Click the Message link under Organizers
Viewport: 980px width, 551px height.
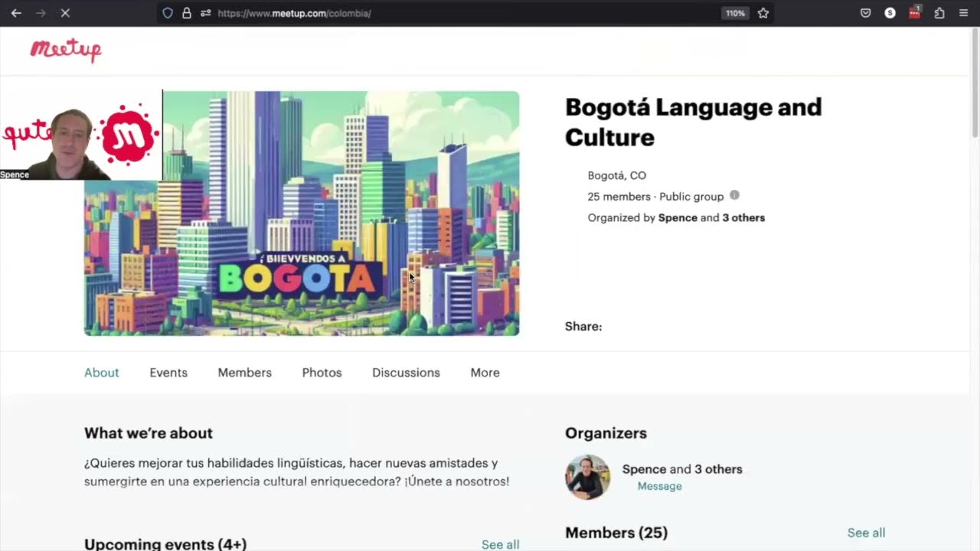tap(659, 486)
